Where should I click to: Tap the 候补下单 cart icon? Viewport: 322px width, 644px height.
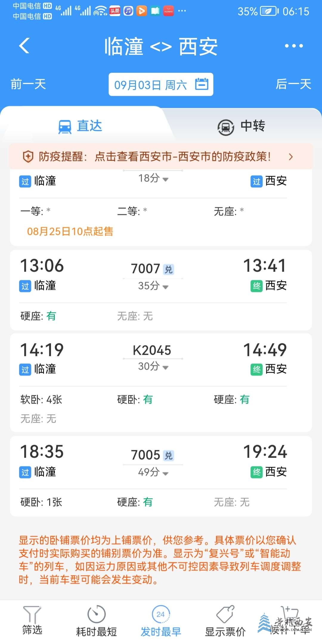(x=290, y=614)
